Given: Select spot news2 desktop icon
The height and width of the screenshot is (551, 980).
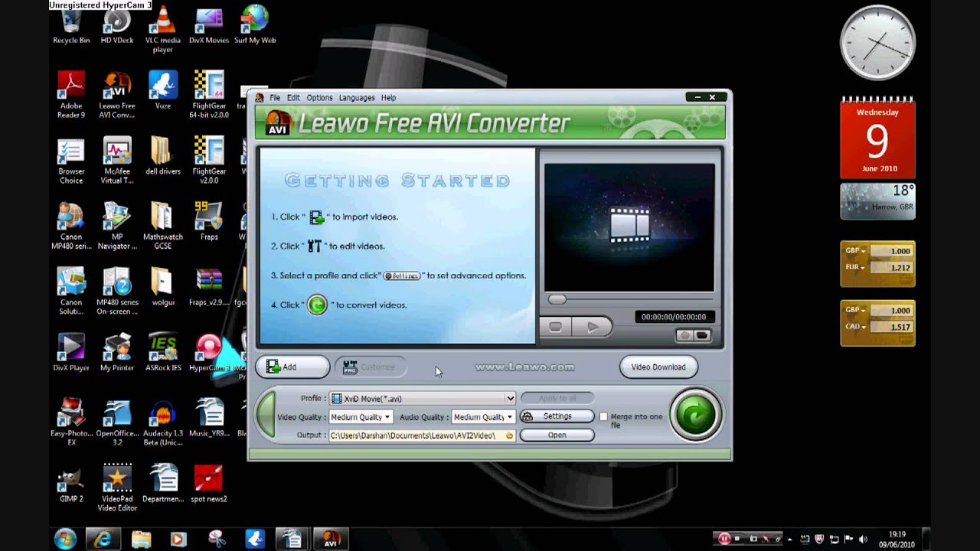Looking at the screenshot, I should point(209,484).
